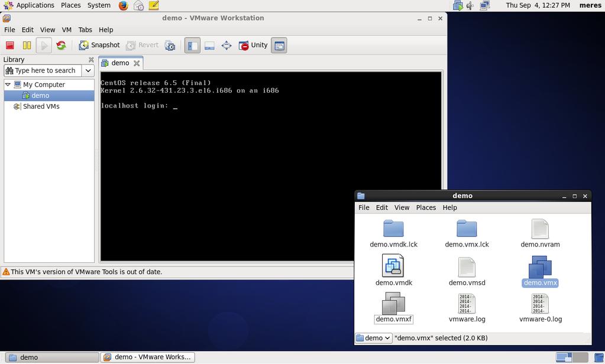The width and height of the screenshot is (605, 364).
Task: Click the Revert snapshot button
Action: point(142,45)
